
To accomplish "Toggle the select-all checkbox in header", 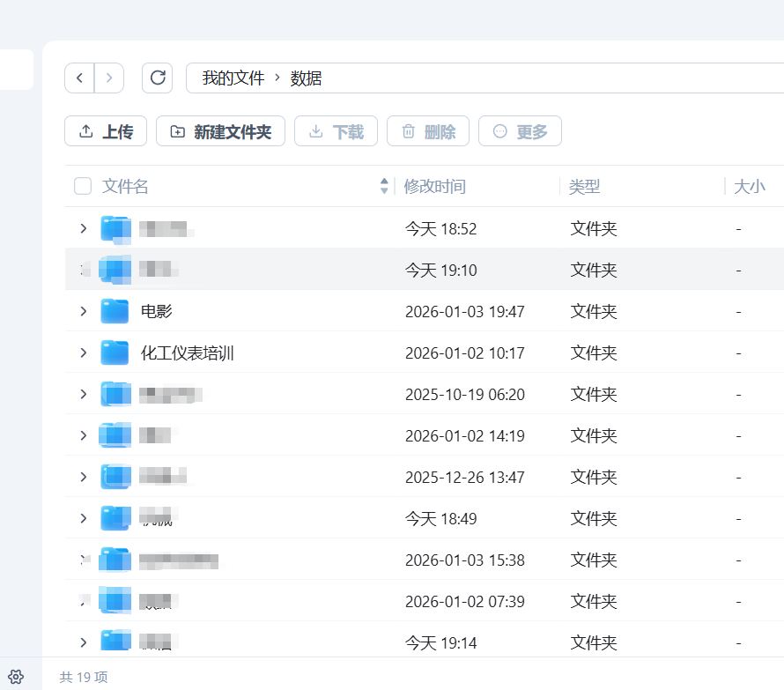I will [83, 186].
